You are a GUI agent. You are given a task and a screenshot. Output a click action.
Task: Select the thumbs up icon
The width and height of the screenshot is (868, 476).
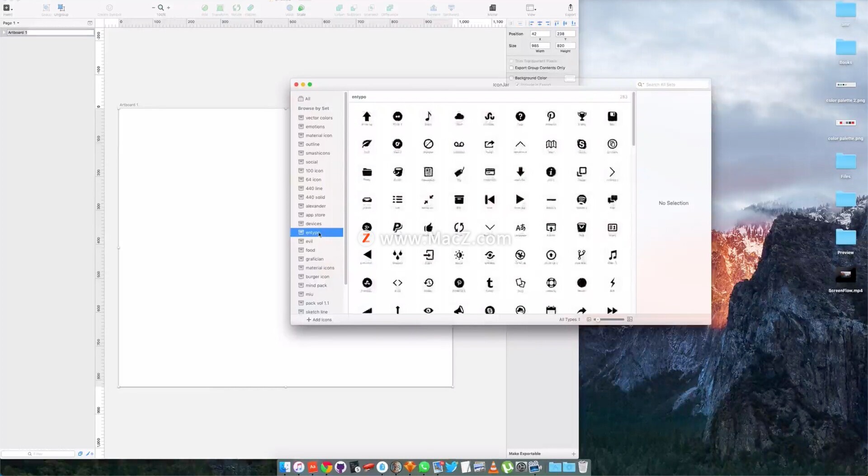(428, 227)
